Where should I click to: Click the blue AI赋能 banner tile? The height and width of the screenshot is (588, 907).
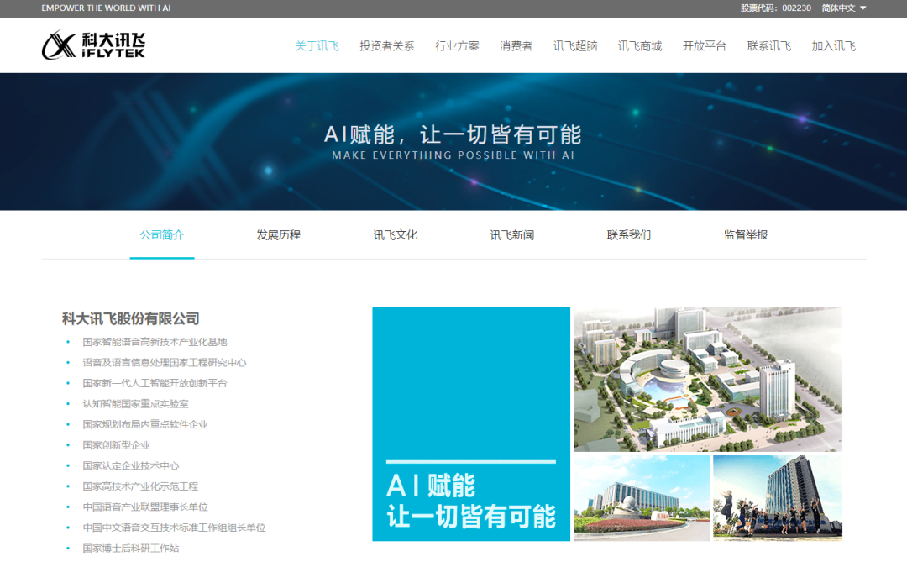coord(471,424)
